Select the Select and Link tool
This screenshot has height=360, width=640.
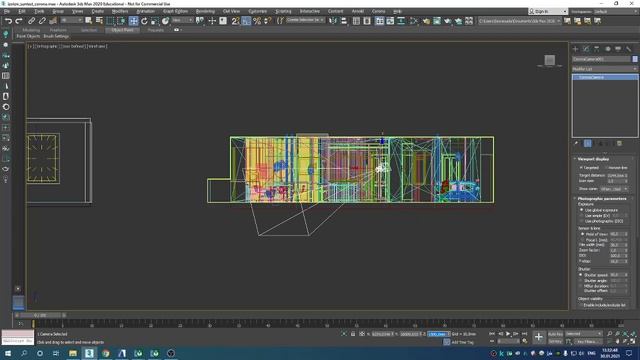point(31,20)
